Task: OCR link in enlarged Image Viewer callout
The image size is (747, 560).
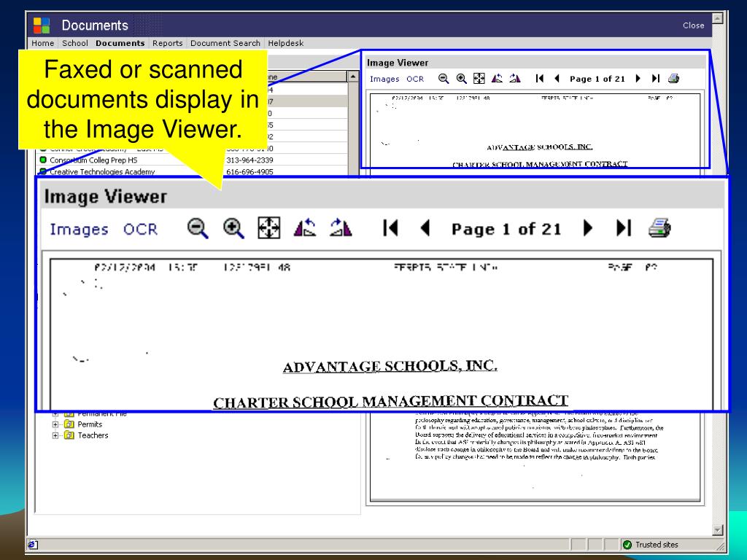Action: point(140,229)
